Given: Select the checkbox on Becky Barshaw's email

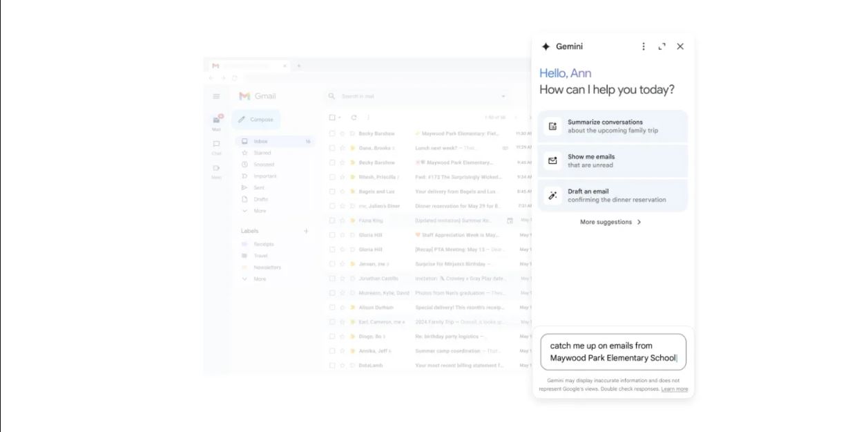Looking at the screenshot, I should coord(331,133).
